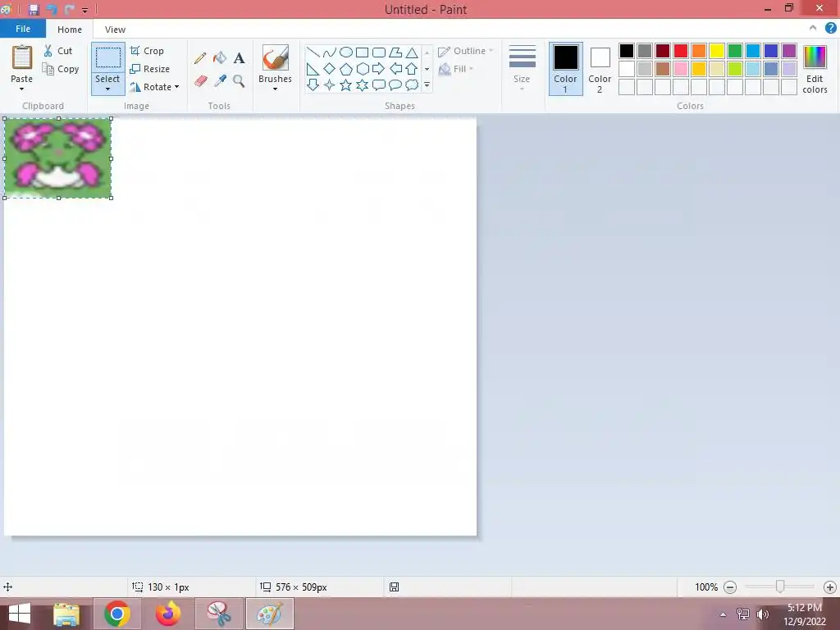Open Edit colors dialog
The height and width of the screenshot is (630, 840).
(x=815, y=69)
